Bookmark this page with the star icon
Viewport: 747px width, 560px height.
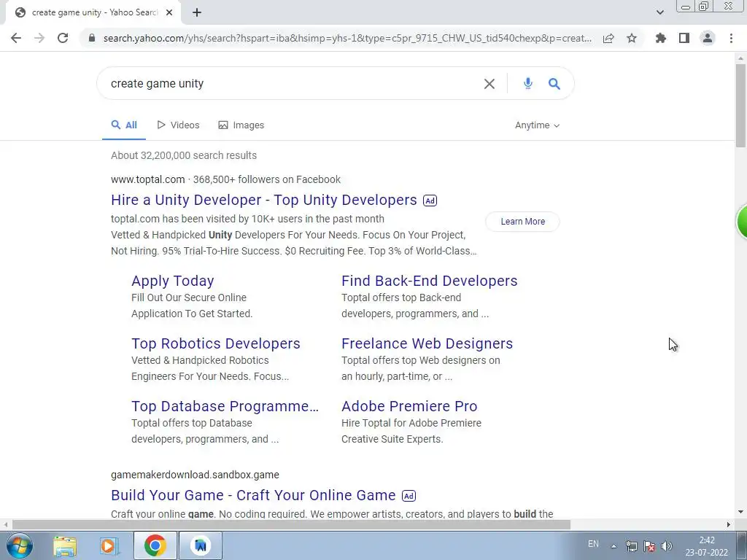click(x=632, y=38)
